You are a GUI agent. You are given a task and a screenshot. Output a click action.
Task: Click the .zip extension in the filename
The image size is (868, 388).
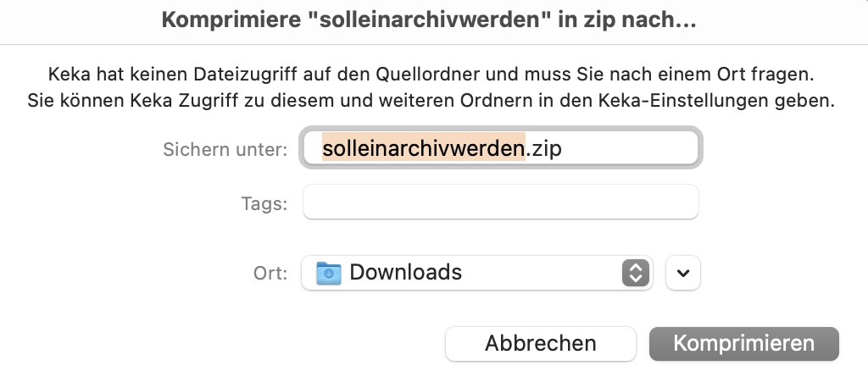[543, 148]
